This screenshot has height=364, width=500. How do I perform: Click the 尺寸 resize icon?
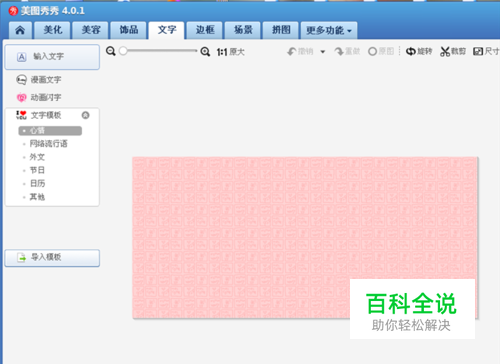click(x=478, y=52)
